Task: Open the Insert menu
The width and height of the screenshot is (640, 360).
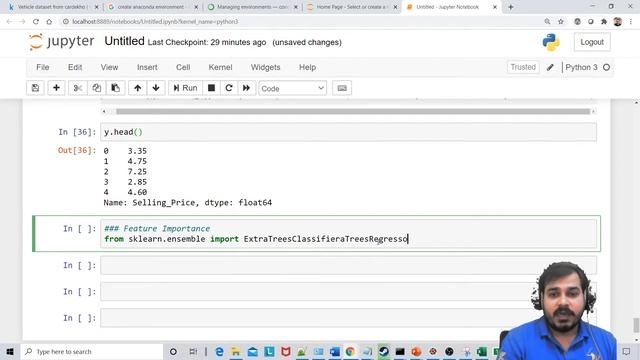Action: (147, 67)
